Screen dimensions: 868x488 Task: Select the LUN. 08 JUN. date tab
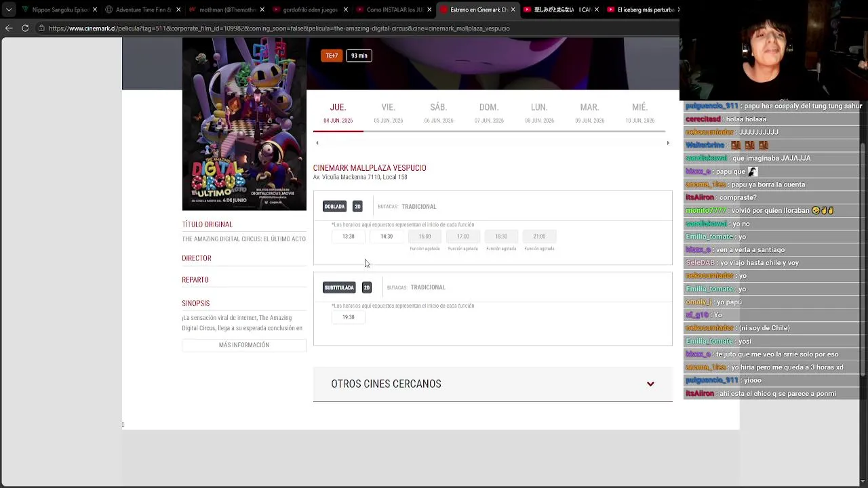(x=539, y=113)
